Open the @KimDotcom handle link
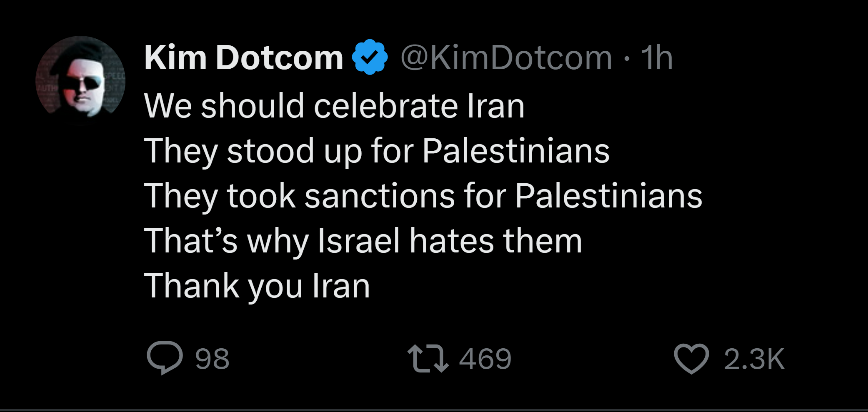This screenshot has height=412, width=868. [x=506, y=57]
